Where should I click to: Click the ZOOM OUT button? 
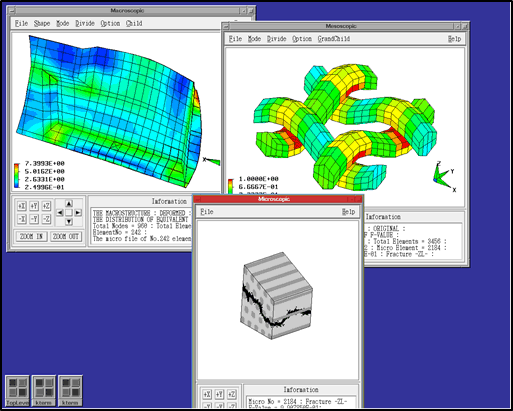point(66,236)
